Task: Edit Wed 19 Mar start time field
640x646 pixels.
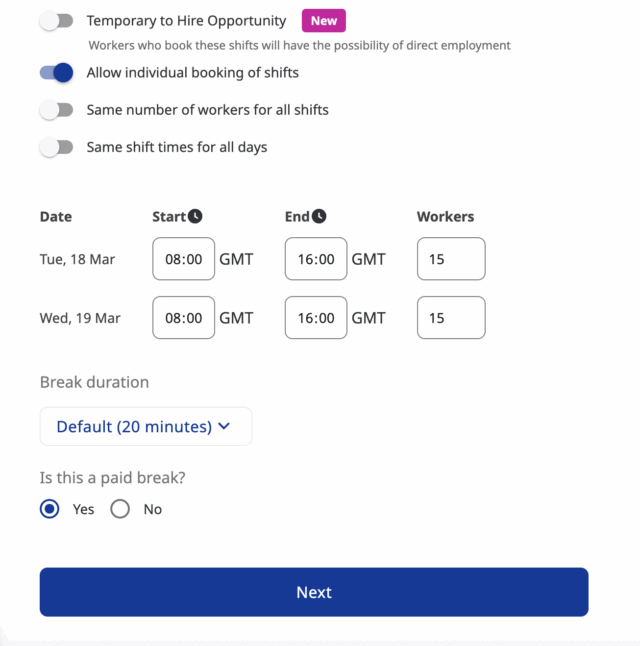Action: pos(183,318)
